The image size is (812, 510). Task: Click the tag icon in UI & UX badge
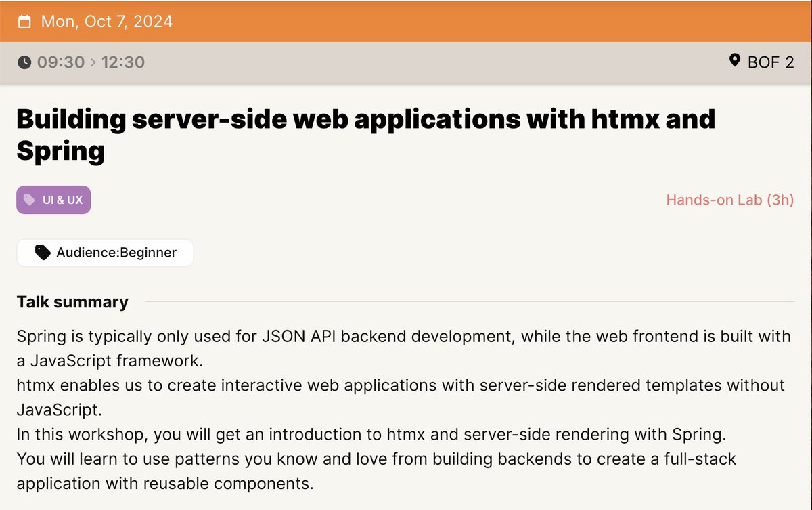click(29, 200)
